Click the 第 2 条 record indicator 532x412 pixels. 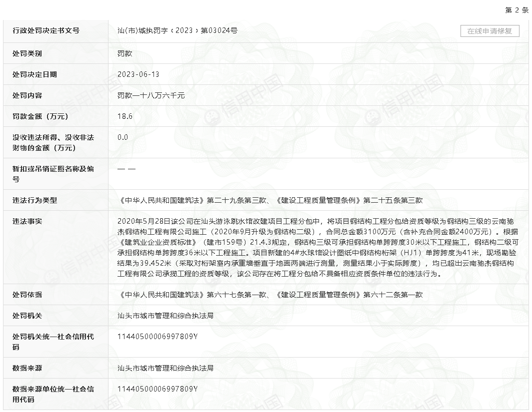point(516,10)
